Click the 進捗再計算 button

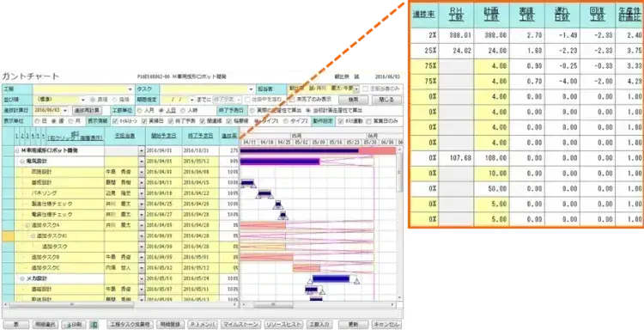coord(87,111)
